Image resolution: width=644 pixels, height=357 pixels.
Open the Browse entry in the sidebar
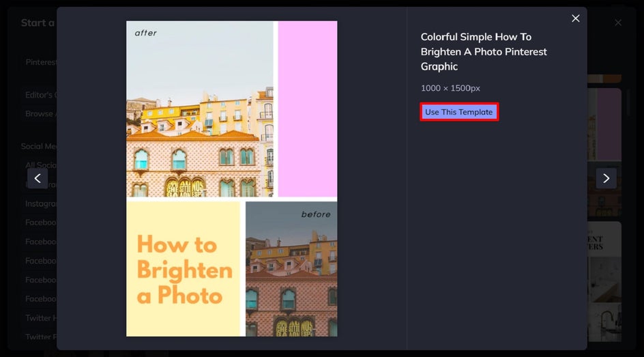(x=41, y=114)
